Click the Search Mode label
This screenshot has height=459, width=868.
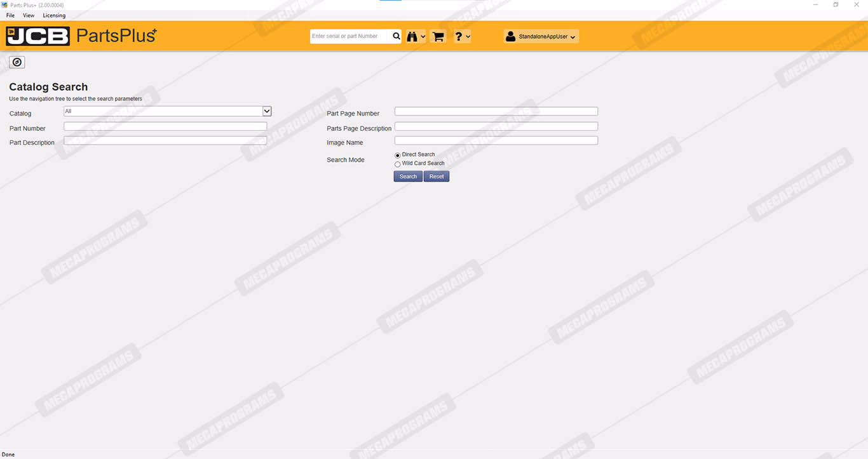(x=346, y=160)
